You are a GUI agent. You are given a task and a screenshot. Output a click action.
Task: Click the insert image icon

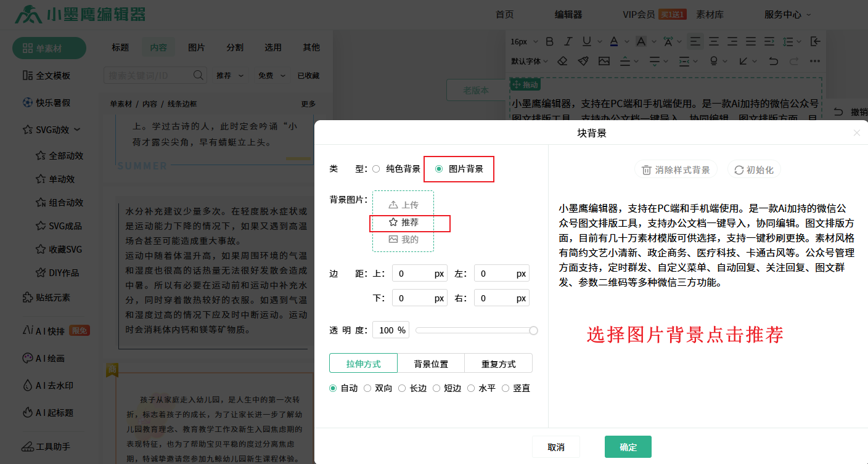pos(604,61)
